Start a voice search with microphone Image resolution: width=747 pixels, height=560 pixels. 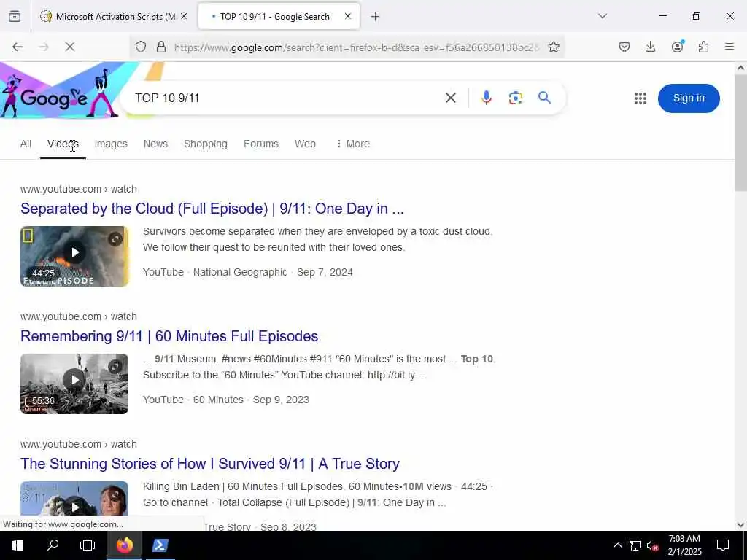[x=487, y=98]
